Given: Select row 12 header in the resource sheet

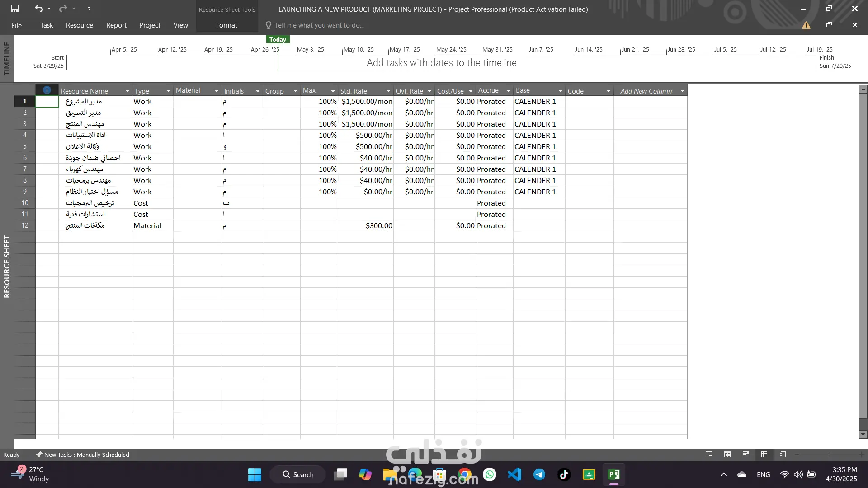Looking at the screenshot, I should click(x=24, y=225).
